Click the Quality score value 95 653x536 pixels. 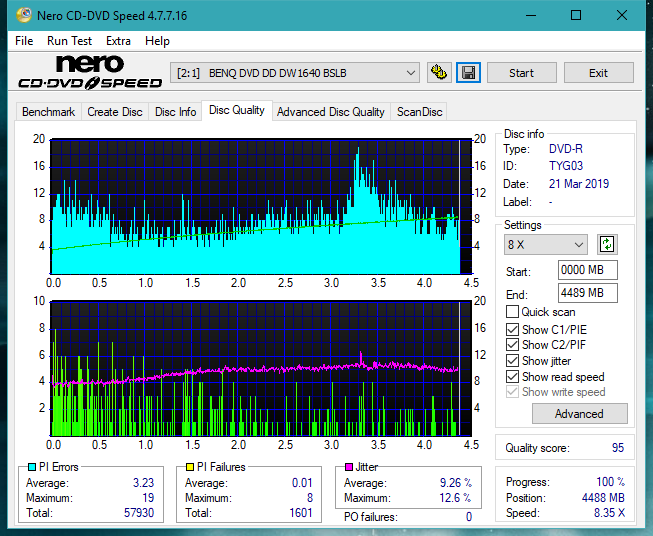pyautogui.click(x=618, y=448)
